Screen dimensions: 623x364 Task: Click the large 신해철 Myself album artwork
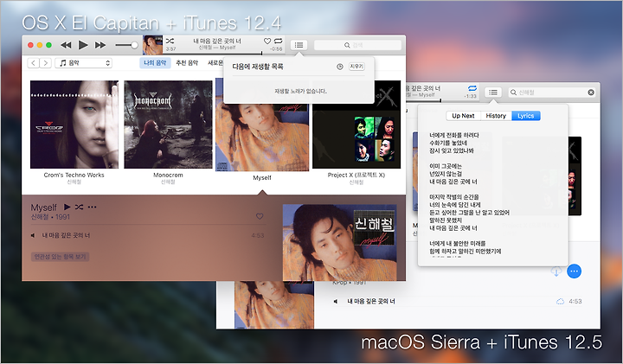click(340, 242)
